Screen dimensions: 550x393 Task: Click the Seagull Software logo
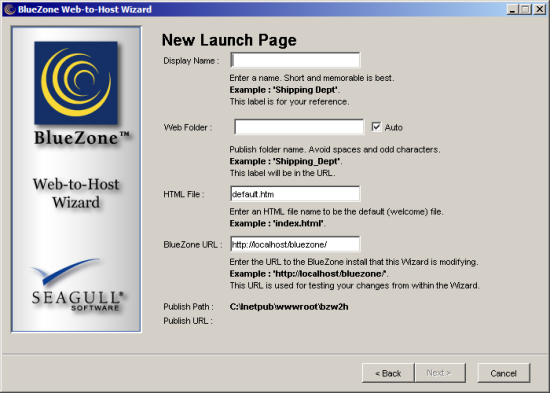(78, 285)
